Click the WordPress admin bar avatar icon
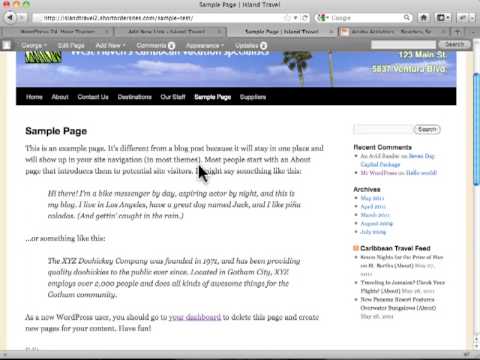Viewport: 480px width, 360px height. click(x=7, y=45)
